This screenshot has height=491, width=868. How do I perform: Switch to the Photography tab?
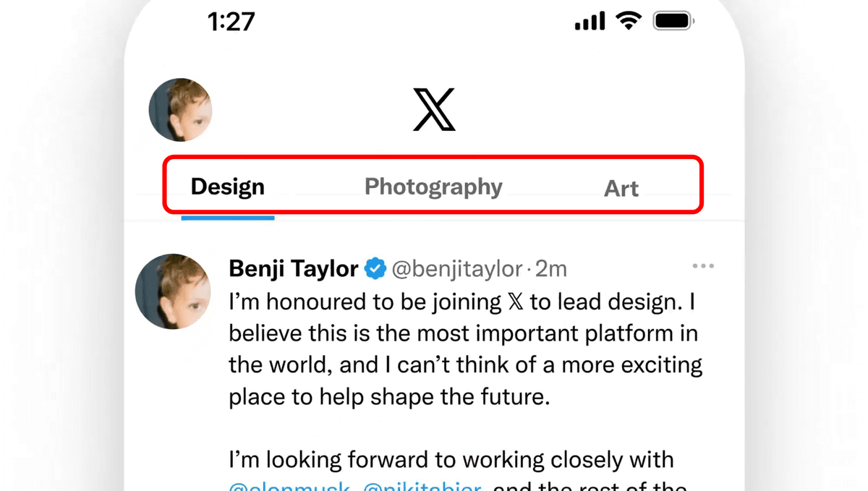[433, 187]
